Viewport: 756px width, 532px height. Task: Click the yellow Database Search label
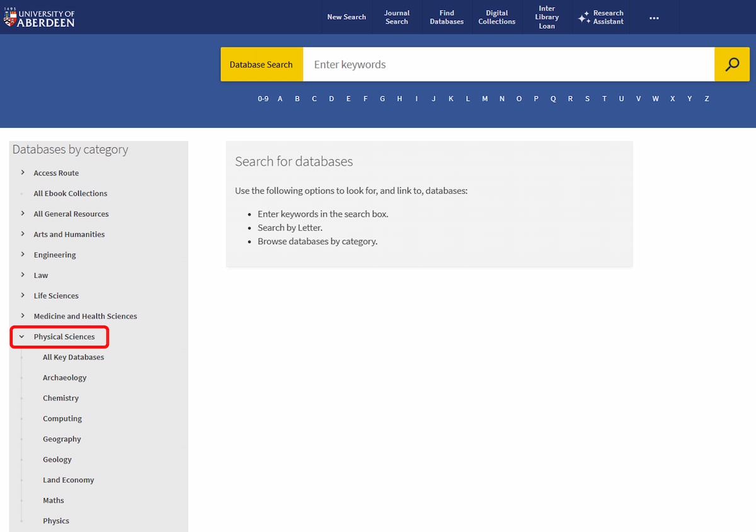261,64
